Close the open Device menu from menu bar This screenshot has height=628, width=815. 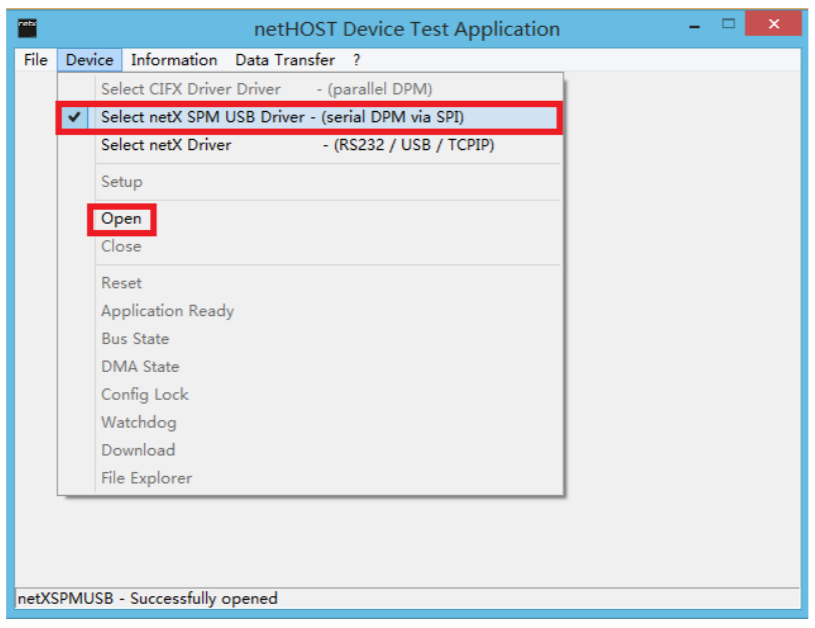(x=89, y=60)
